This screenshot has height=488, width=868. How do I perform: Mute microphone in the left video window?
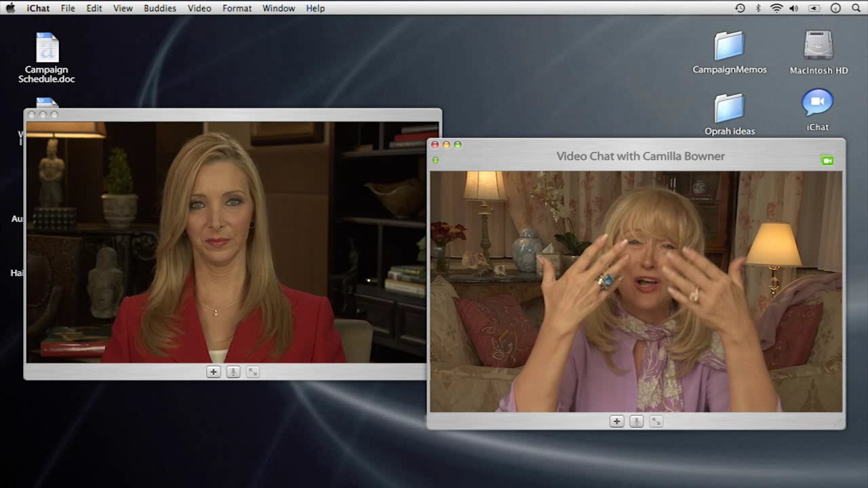(233, 371)
